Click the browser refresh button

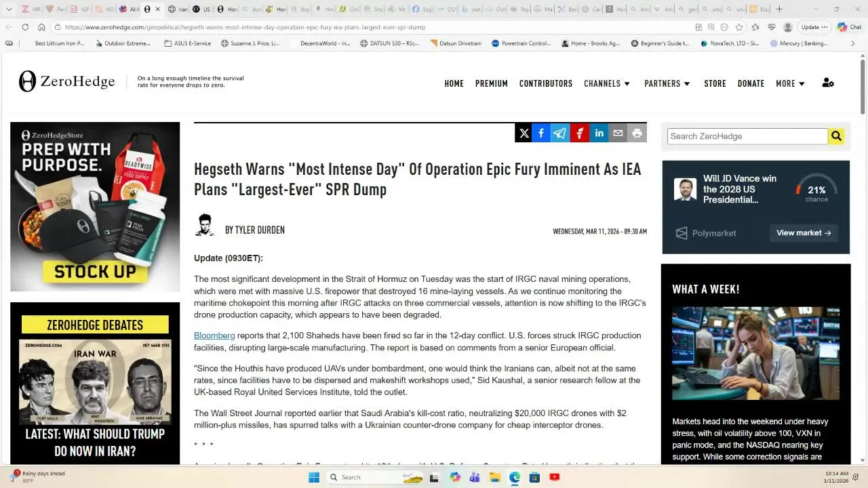25,27
